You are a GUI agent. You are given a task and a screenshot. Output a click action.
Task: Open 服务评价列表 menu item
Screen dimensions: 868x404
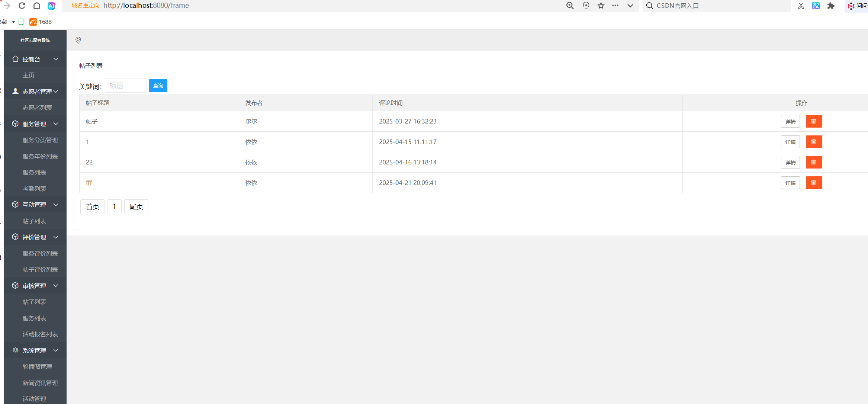click(x=40, y=253)
